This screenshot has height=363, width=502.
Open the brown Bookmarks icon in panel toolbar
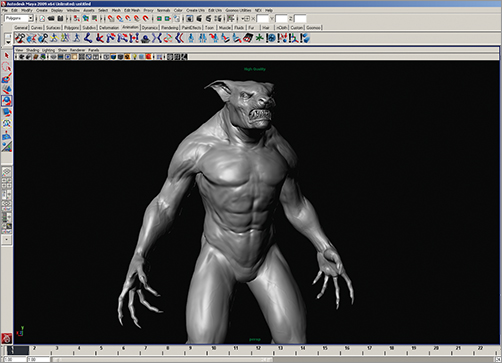(x=36, y=57)
